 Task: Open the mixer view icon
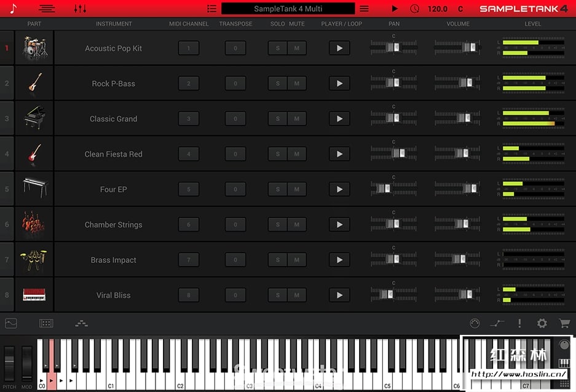click(80, 9)
